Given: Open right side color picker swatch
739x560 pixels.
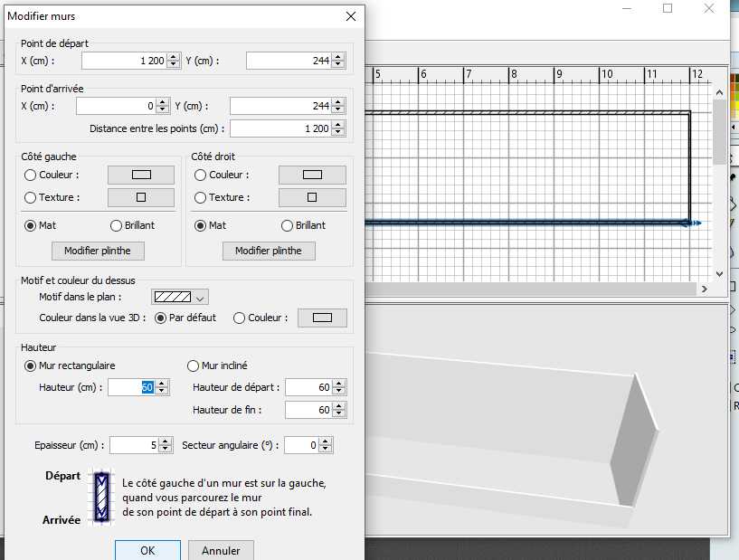Looking at the screenshot, I should 312,175.
